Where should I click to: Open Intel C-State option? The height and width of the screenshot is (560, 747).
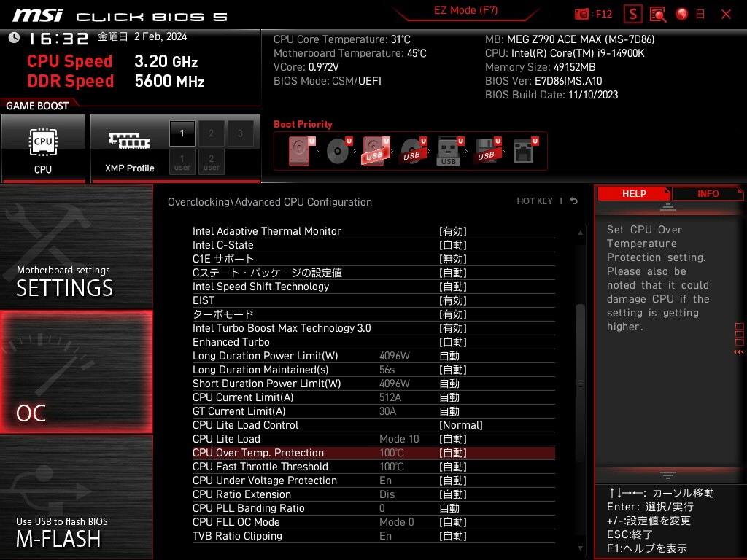(373, 245)
